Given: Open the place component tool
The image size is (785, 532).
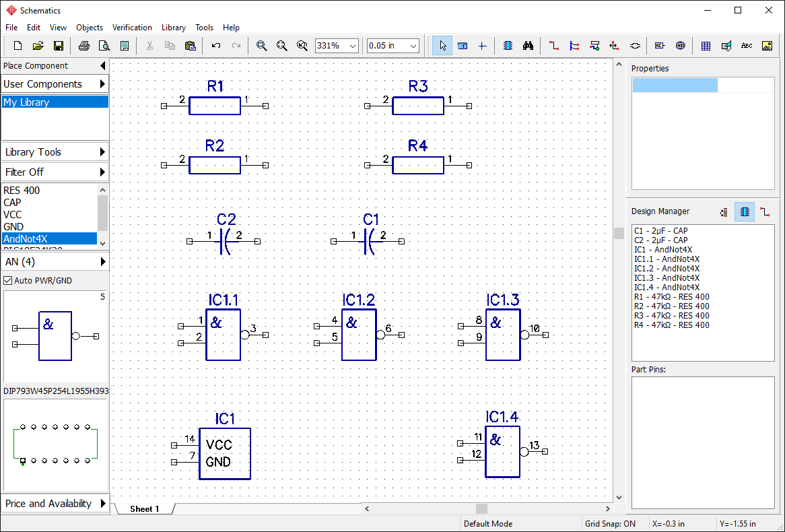Looking at the screenshot, I should (x=508, y=46).
